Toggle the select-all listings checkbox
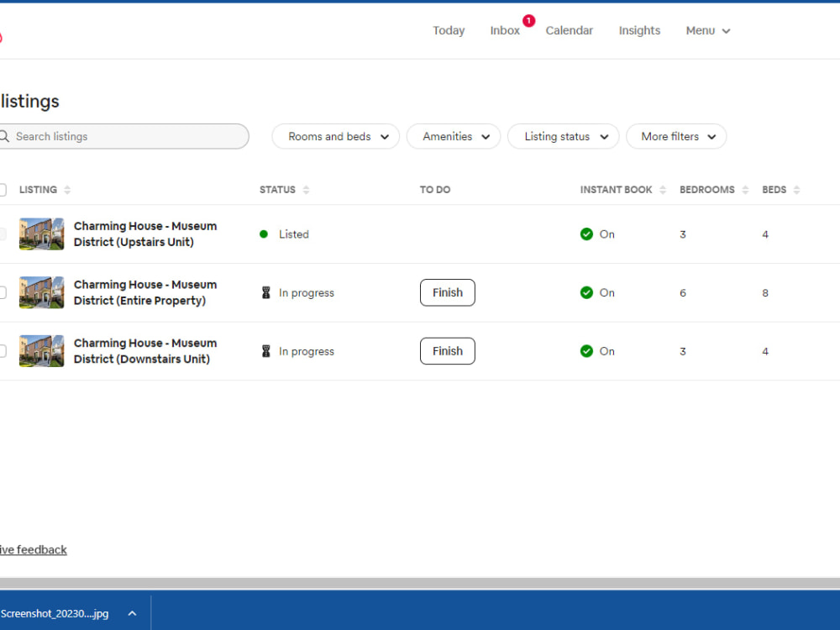 [x=3, y=190]
